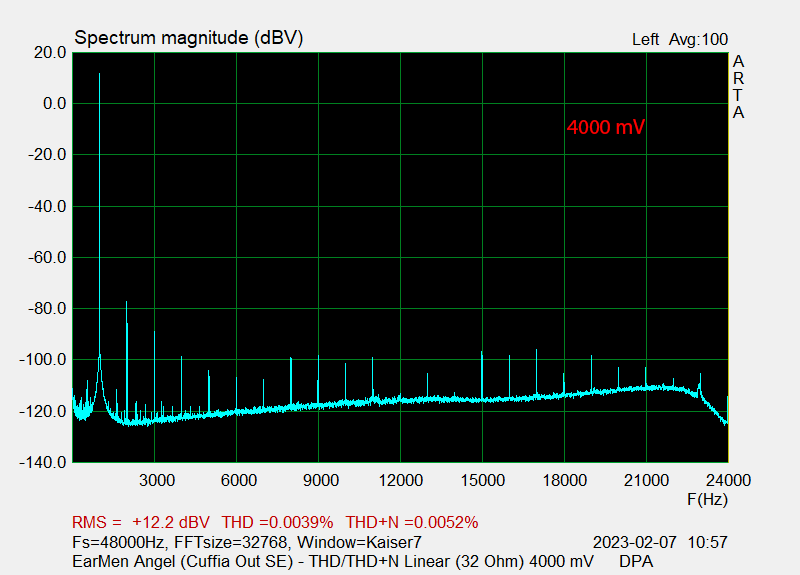
Task: Click the 'Spectrum magnitude (dBV)' title
Action: click(189, 38)
